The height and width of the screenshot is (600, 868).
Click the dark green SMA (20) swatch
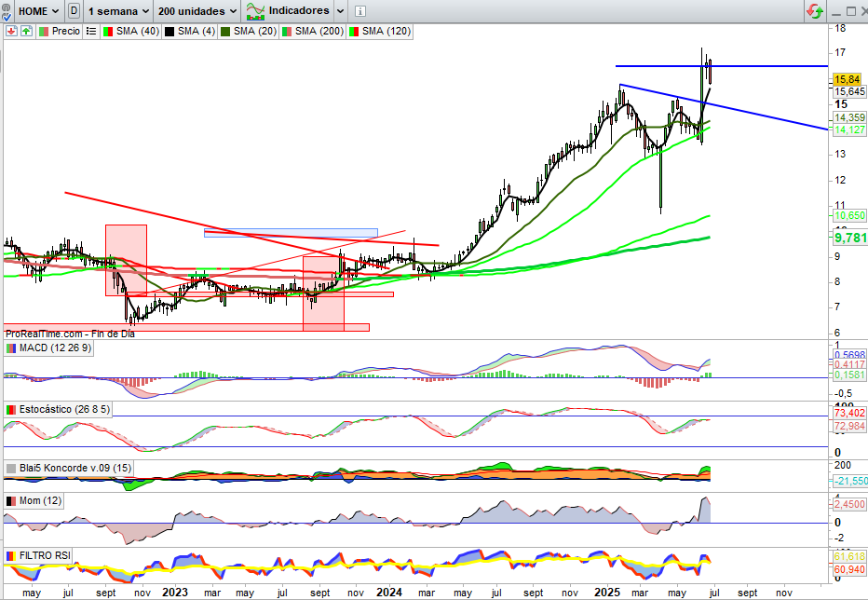click(x=225, y=32)
